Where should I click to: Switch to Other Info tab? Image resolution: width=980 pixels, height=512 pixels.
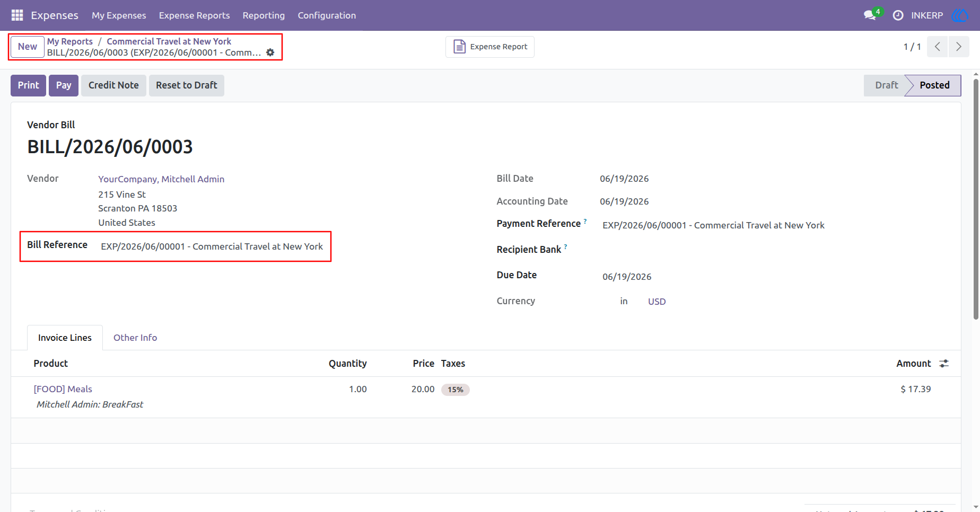135,338
